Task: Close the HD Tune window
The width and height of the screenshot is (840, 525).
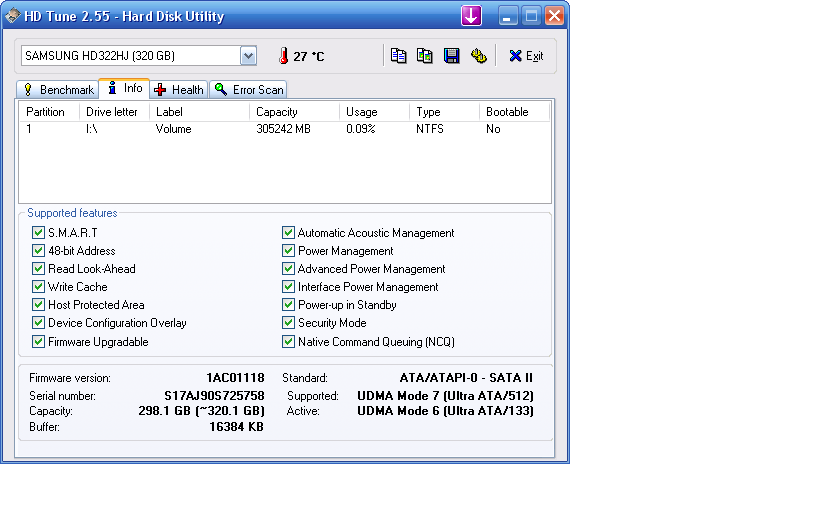Action: pyautogui.click(x=554, y=16)
